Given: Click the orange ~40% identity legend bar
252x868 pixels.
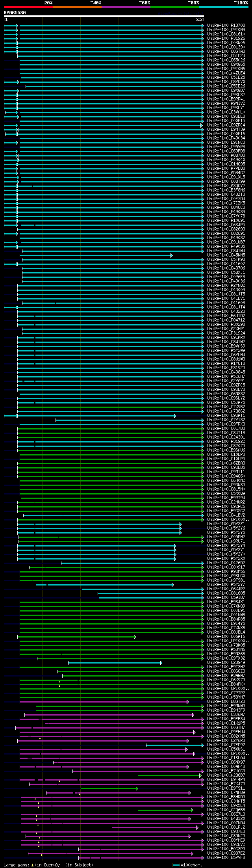Looking at the screenshot, I should [x=77, y=7].
